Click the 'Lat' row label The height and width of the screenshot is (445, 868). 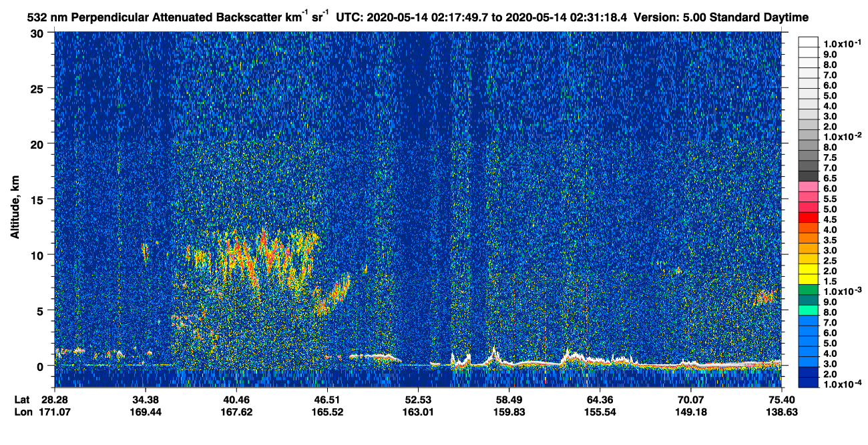(21, 399)
